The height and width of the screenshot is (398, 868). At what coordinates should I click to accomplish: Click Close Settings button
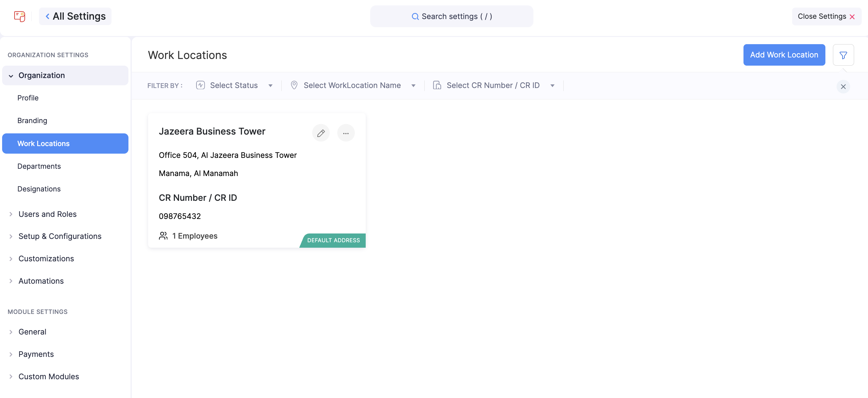point(826,17)
